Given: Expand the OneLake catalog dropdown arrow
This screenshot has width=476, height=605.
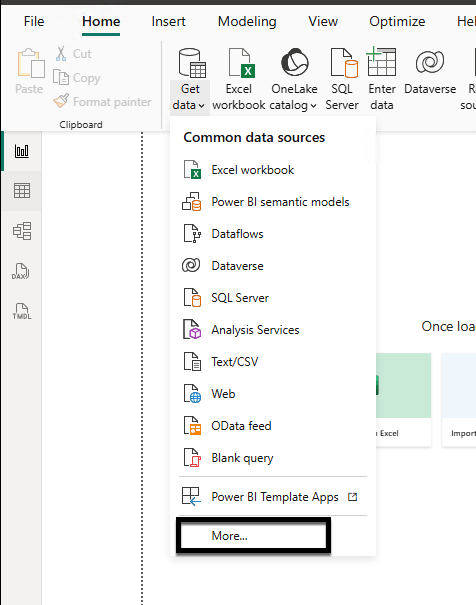Looking at the screenshot, I should pyautogui.click(x=313, y=106).
